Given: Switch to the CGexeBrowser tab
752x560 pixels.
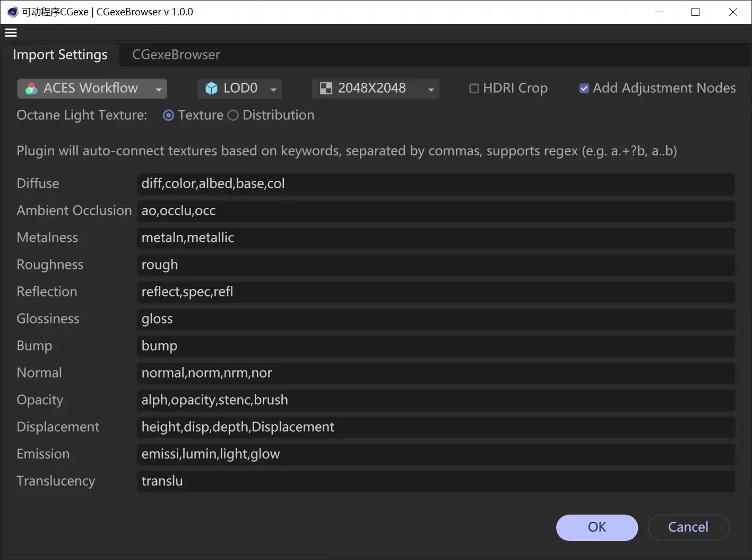Looking at the screenshot, I should (176, 55).
